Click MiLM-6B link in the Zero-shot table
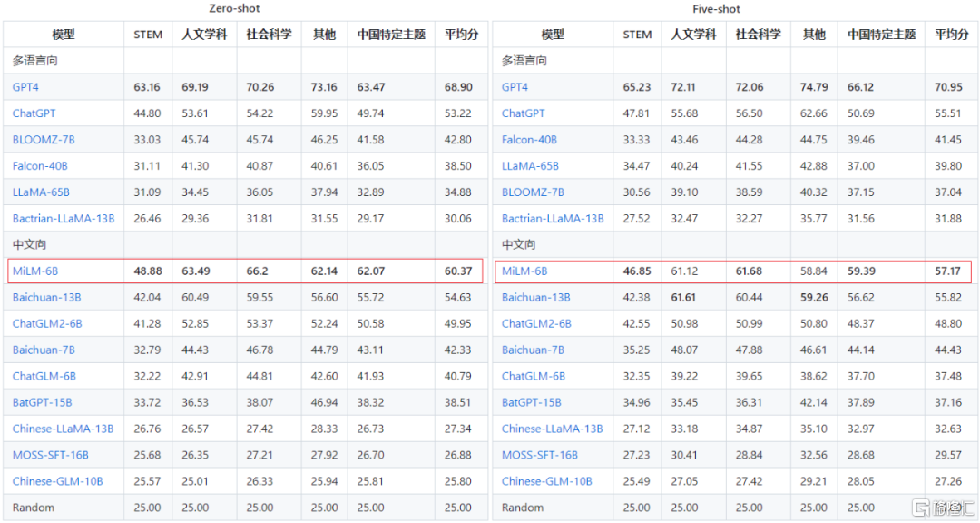Viewport: 980px width, 523px height. click(x=35, y=271)
